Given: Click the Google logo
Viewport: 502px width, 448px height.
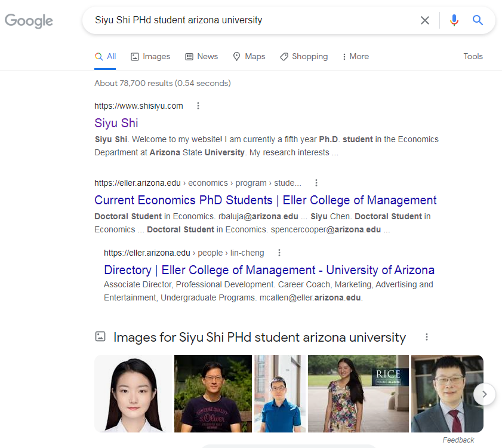Looking at the screenshot, I should tap(29, 20).
